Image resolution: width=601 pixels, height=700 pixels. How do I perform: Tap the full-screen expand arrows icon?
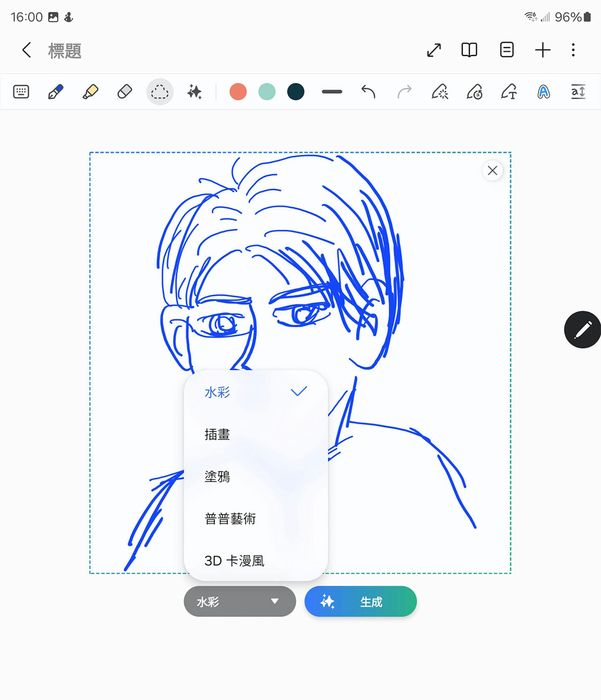[434, 50]
